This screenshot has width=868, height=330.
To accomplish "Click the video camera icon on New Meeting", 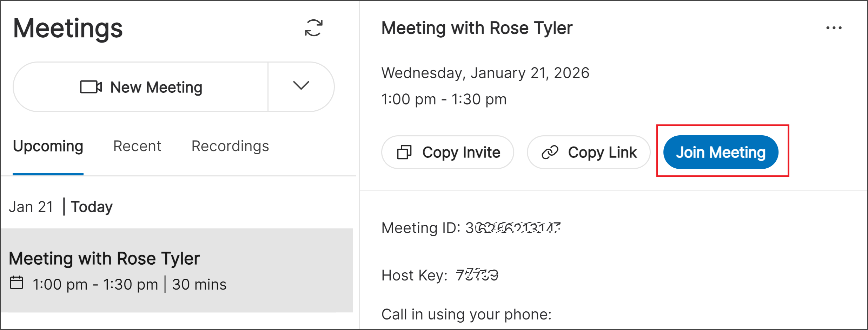I will pos(91,87).
